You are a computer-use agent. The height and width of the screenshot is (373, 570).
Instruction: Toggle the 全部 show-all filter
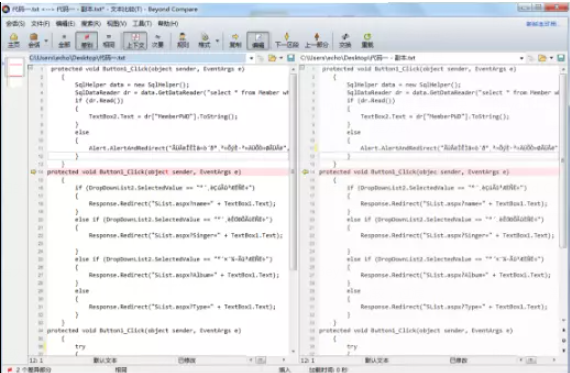click(64, 40)
